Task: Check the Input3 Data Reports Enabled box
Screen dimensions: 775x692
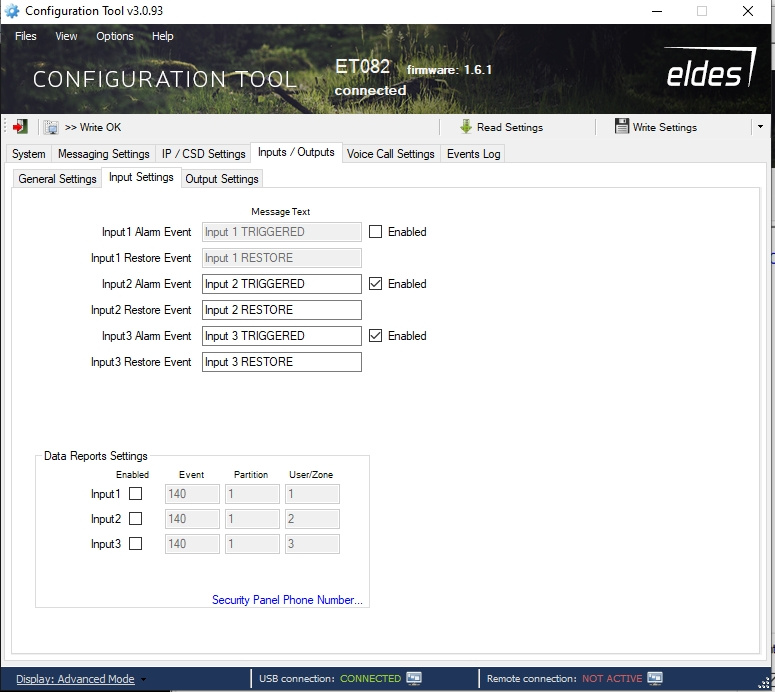Action: pos(136,544)
